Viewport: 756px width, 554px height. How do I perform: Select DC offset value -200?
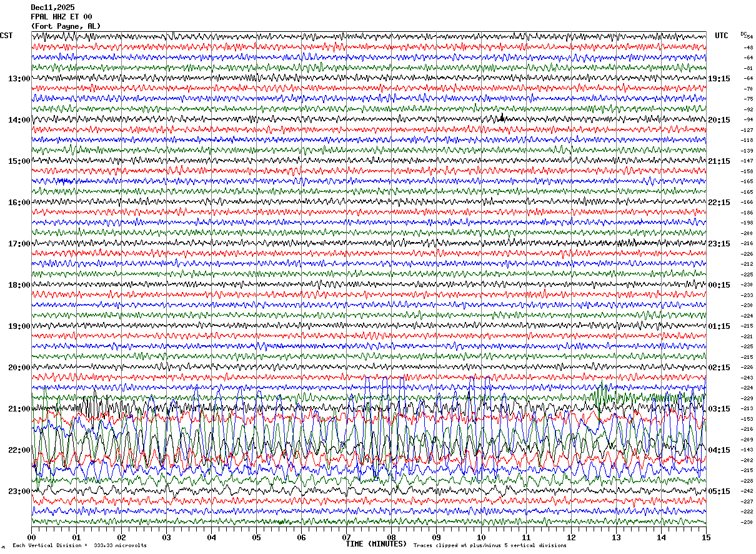coord(747,233)
